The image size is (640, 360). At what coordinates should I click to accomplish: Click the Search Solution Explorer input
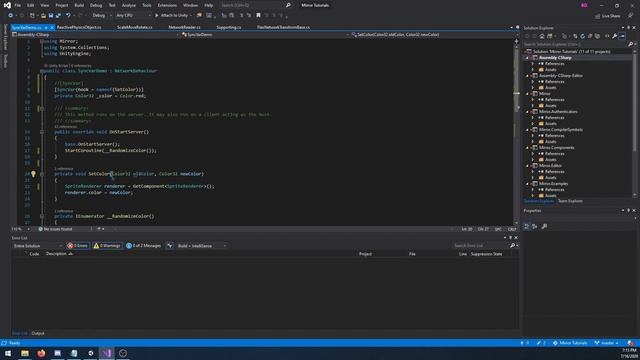(x=575, y=44)
